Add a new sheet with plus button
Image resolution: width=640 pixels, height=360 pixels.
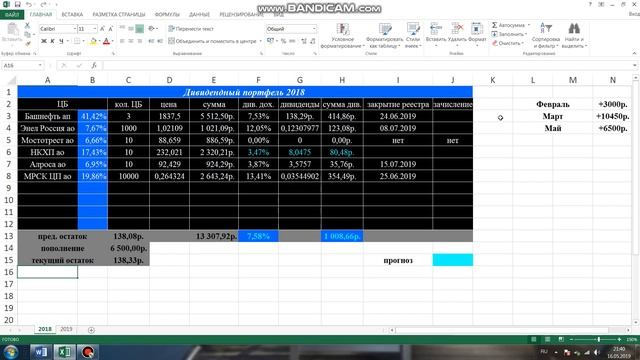(x=91, y=330)
